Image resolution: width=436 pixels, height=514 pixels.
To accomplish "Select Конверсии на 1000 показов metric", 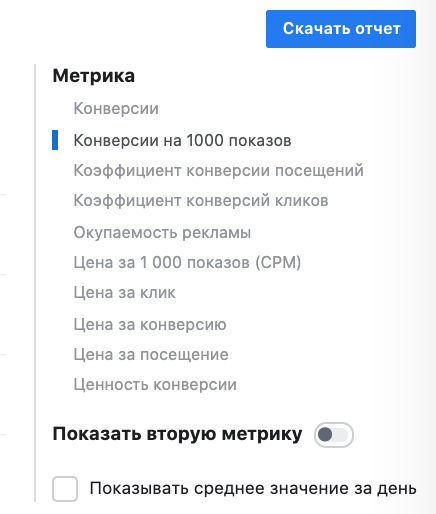I will pos(182,140).
